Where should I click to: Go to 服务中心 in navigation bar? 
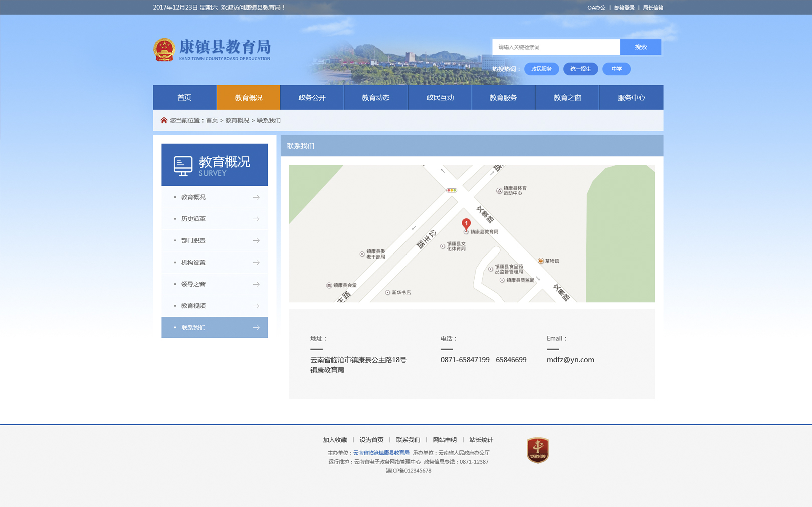pyautogui.click(x=631, y=98)
